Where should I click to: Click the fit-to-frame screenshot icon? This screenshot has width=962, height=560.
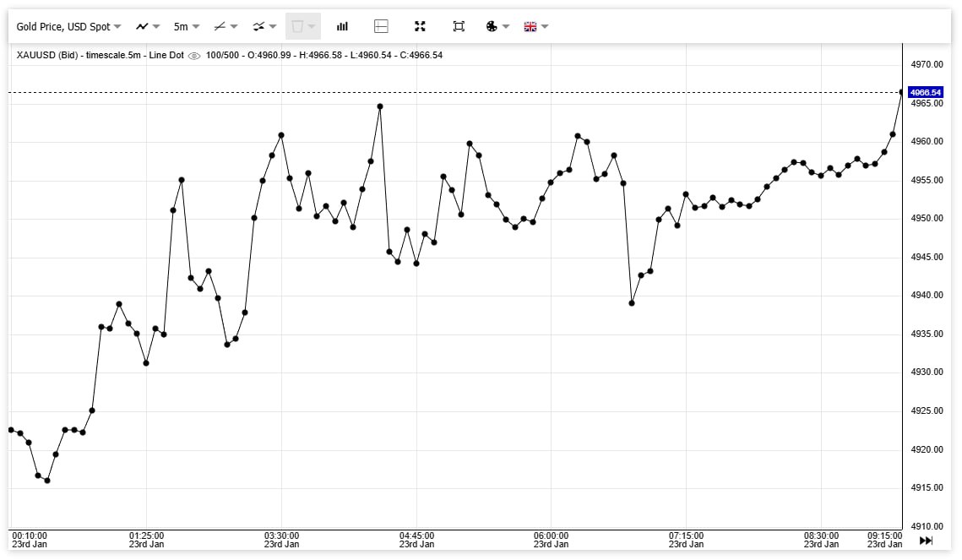coord(459,26)
